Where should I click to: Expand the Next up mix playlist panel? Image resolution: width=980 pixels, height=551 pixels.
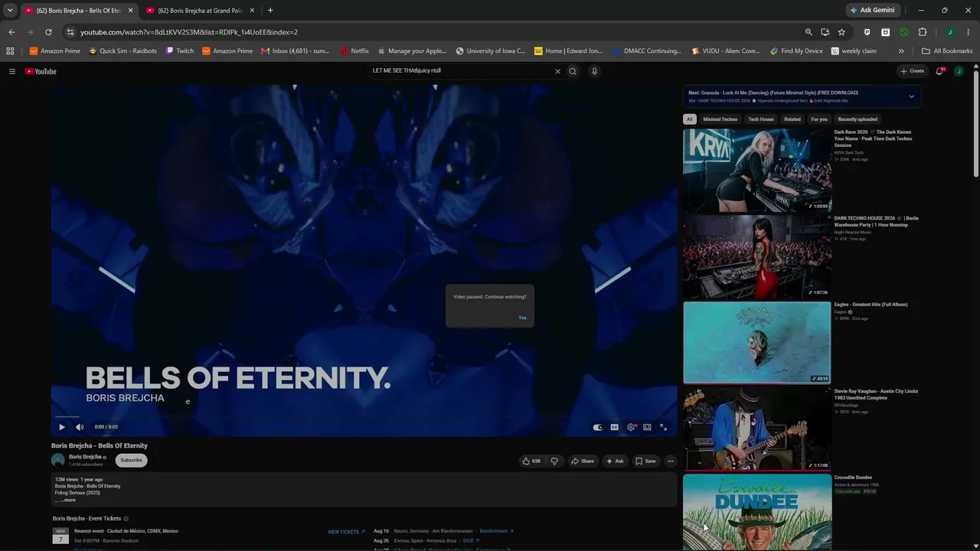tap(911, 96)
